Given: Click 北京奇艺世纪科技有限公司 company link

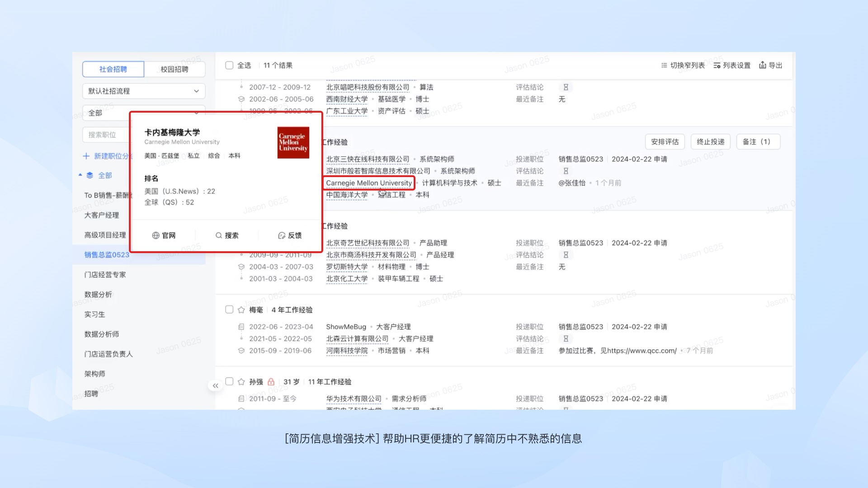Looking at the screenshot, I should tap(368, 243).
